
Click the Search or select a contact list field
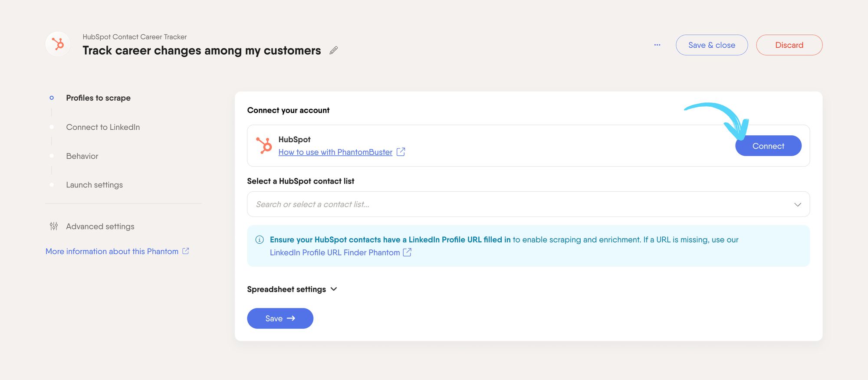point(528,204)
